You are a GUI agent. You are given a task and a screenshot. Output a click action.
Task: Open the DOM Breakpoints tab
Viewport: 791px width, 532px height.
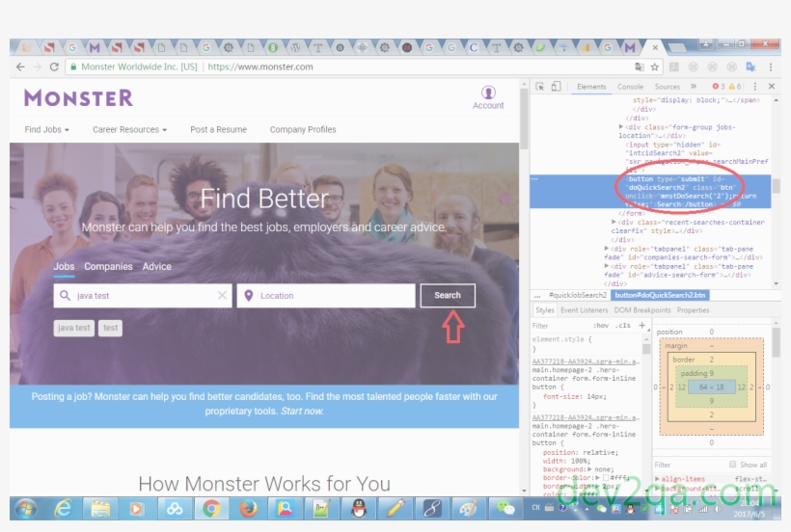point(642,310)
